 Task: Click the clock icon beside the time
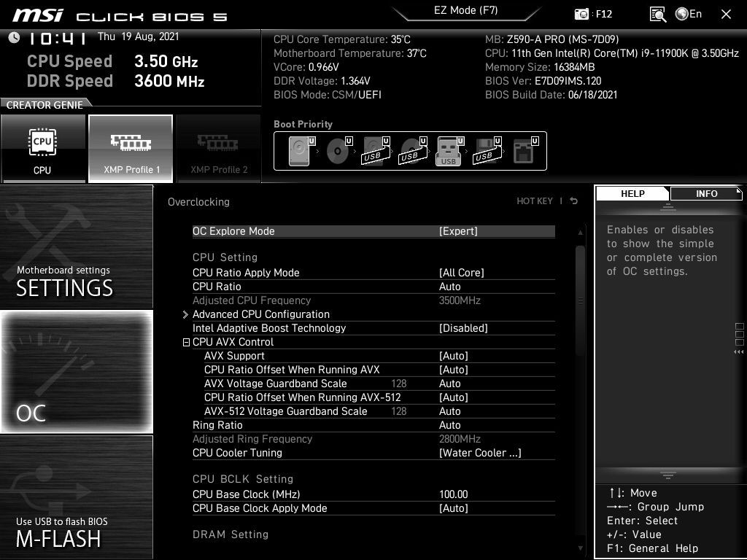[14, 37]
